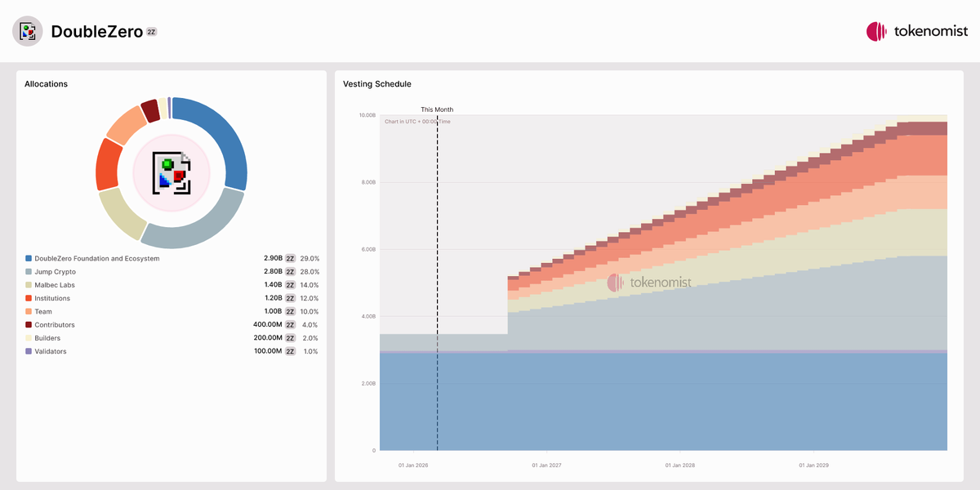Click the Vesting Schedule panel heading
This screenshot has height=490, width=980.
point(377,84)
